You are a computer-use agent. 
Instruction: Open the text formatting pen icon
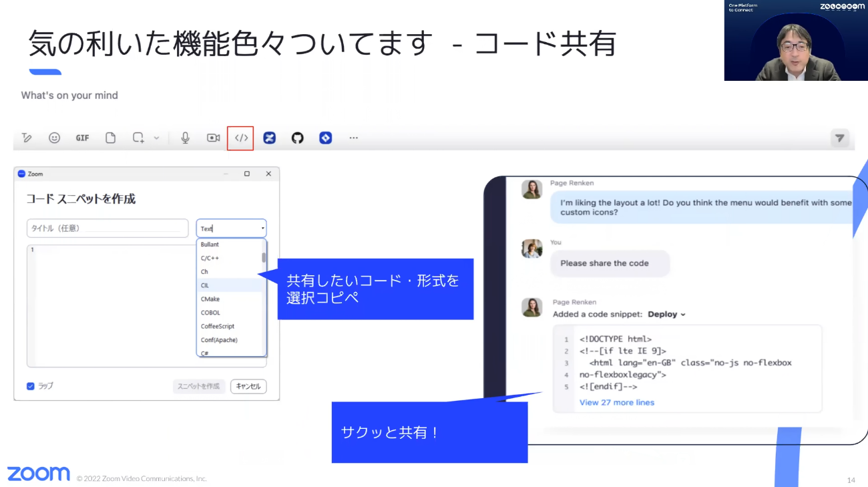pyautogui.click(x=27, y=138)
